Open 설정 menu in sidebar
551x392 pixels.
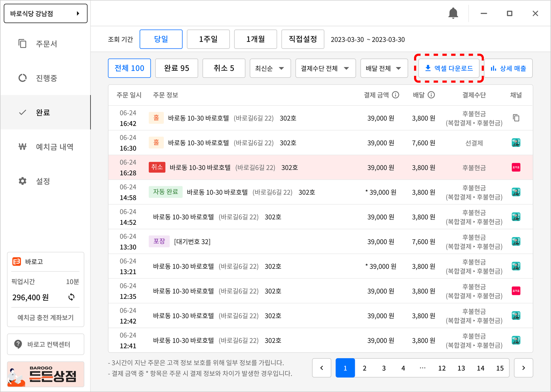click(45, 181)
